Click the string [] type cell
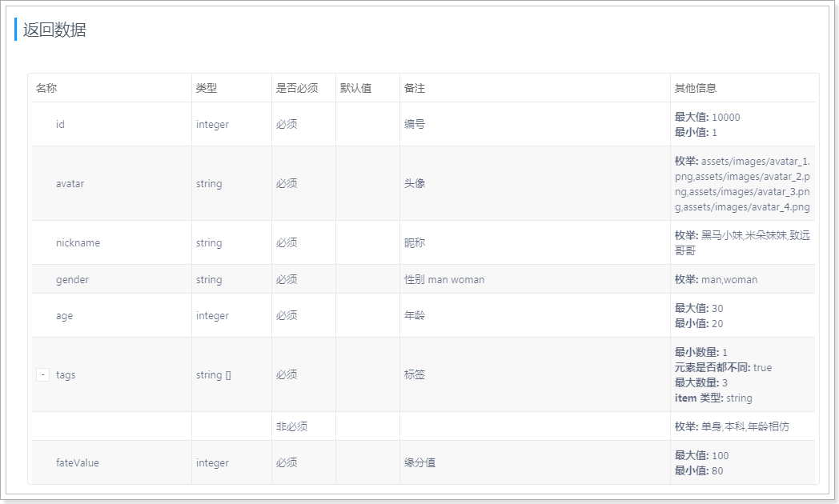The width and height of the screenshot is (839, 504). (x=214, y=374)
